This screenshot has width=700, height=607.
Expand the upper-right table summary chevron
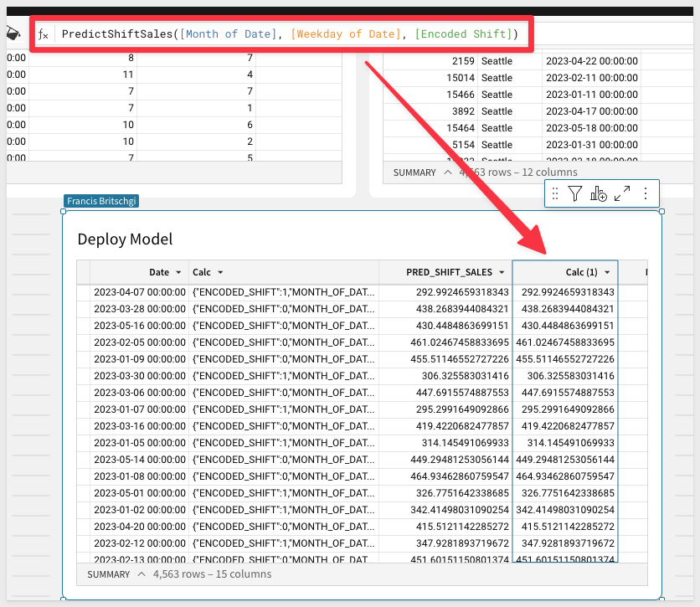coord(449,172)
